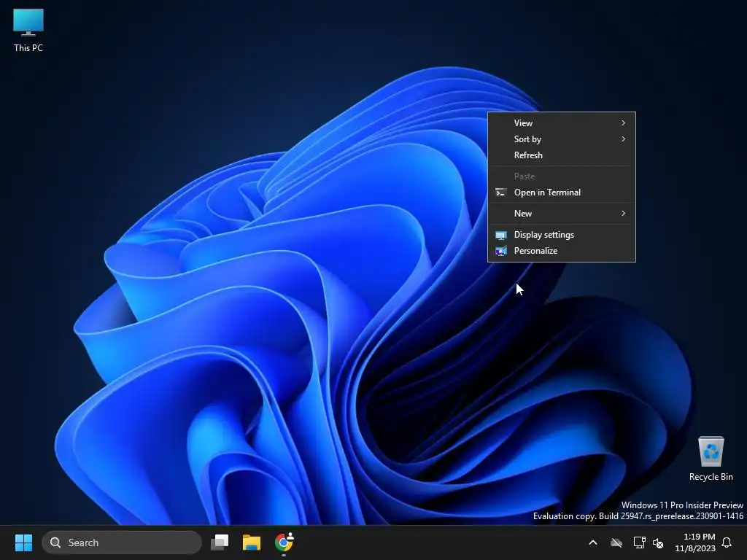Open the notifications bell icon
This screenshot has height=560, width=747.
727,542
